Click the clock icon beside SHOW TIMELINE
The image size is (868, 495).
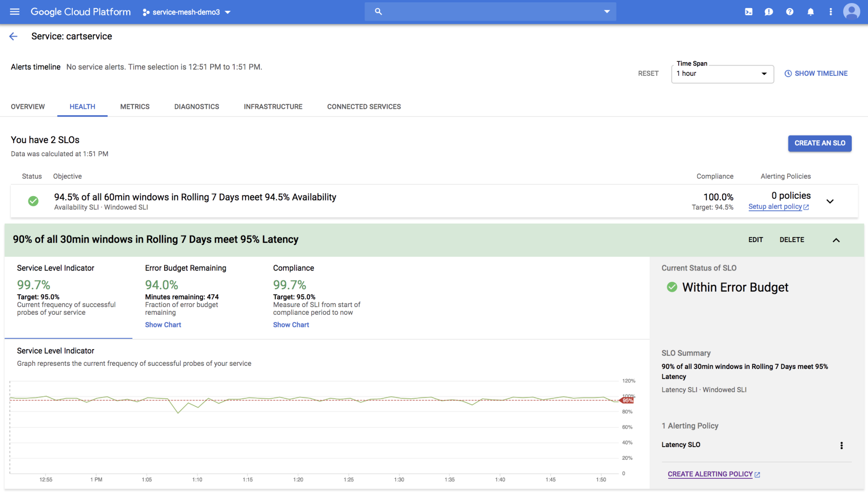[788, 74]
